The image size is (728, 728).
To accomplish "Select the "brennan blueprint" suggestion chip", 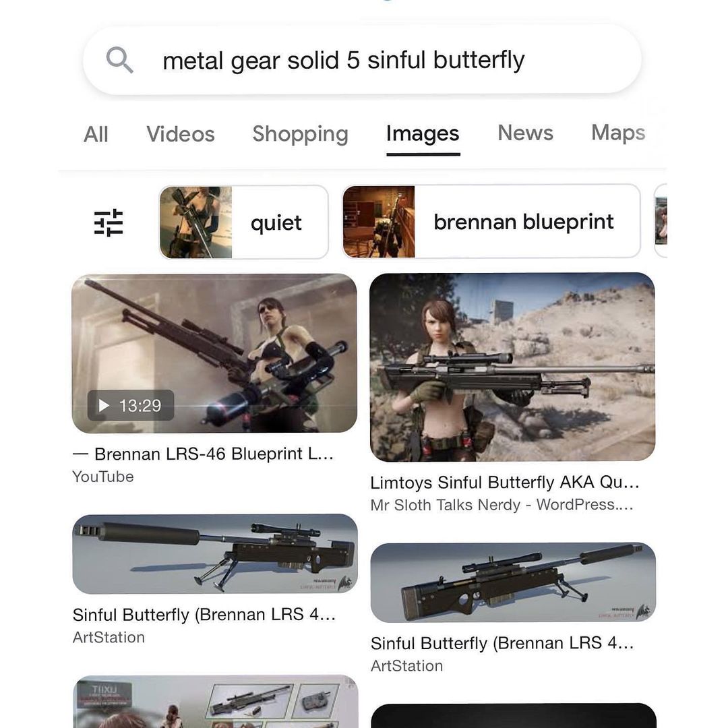I will [491, 221].
